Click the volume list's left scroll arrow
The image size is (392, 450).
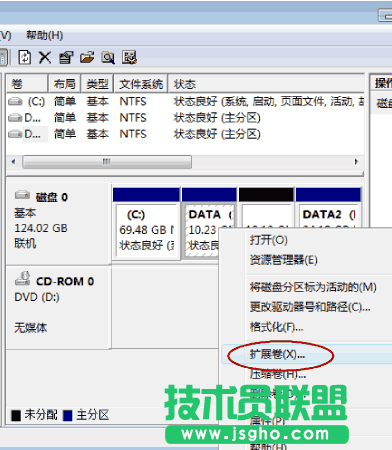point(14,162)
